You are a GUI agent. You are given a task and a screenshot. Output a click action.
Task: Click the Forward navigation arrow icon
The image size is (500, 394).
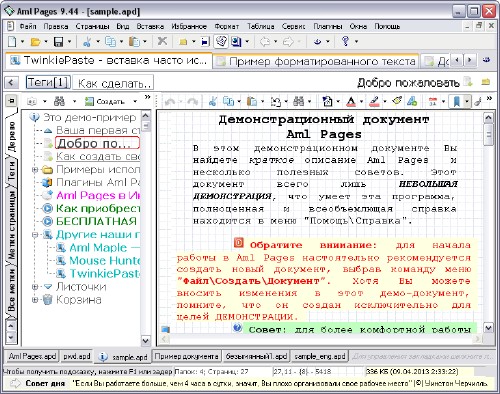tap(288, 42)
